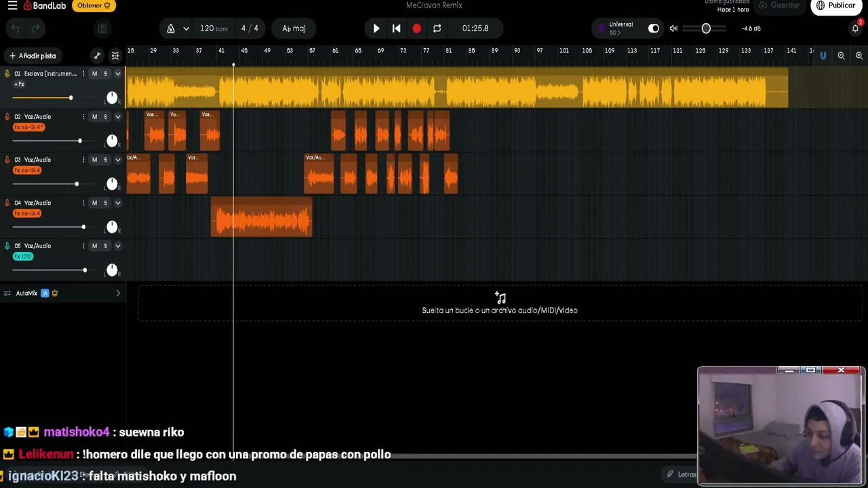This screenshot has height=488, width=868.
Task: Zoom in on the timeline
Action: 859,56
